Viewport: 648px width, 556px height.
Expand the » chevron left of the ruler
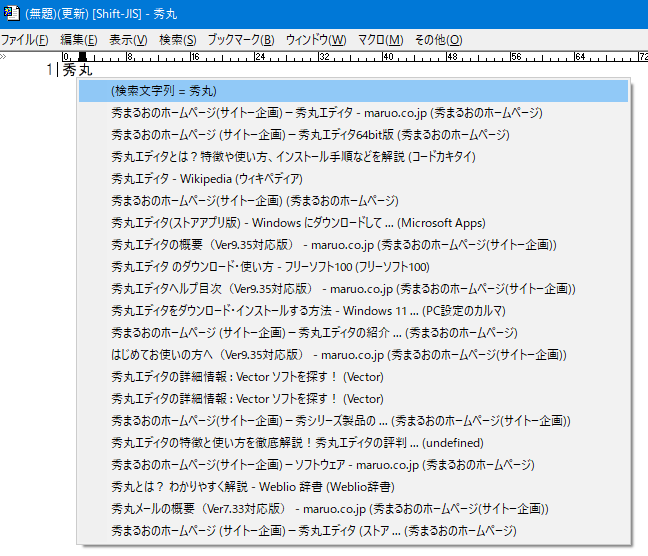click(4, 57)
